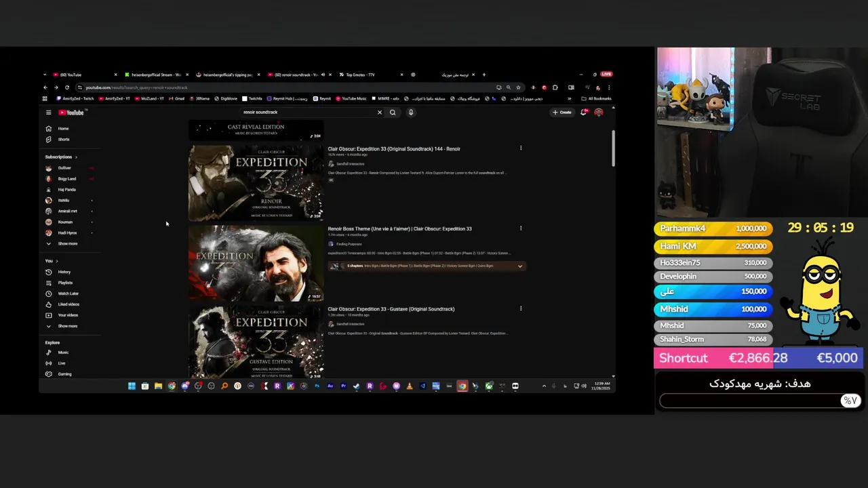Open the All Bookmarks folder
The width and height of the screenshot is (868, 488).
(597, 99)
